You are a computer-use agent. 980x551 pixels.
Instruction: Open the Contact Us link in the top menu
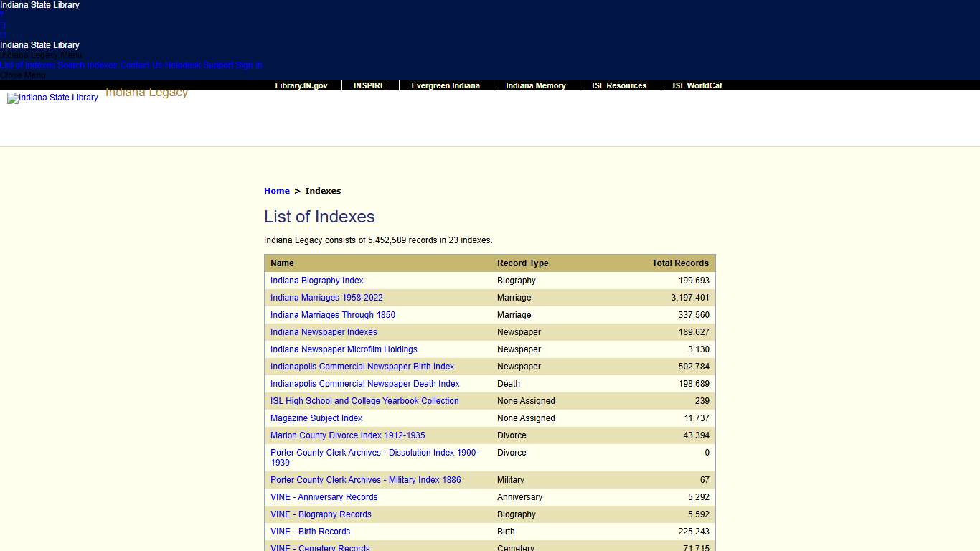coord(141,65)
